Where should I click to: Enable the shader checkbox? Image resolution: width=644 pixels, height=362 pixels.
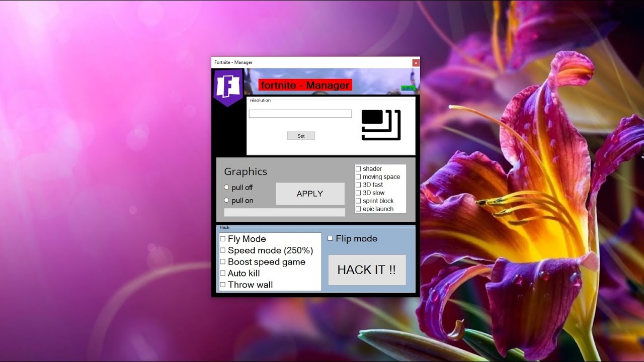coord(358,169)
